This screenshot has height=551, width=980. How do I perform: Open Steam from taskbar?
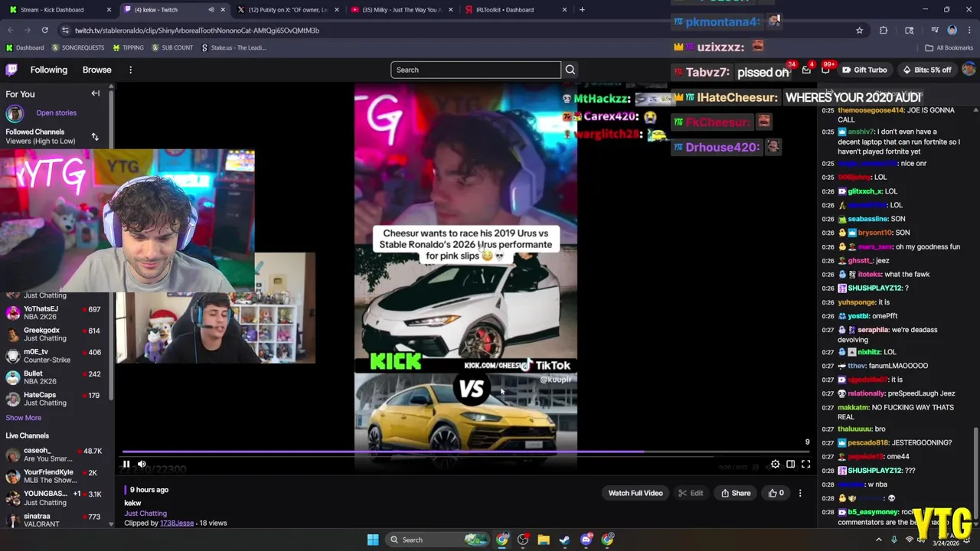[564, 540]
